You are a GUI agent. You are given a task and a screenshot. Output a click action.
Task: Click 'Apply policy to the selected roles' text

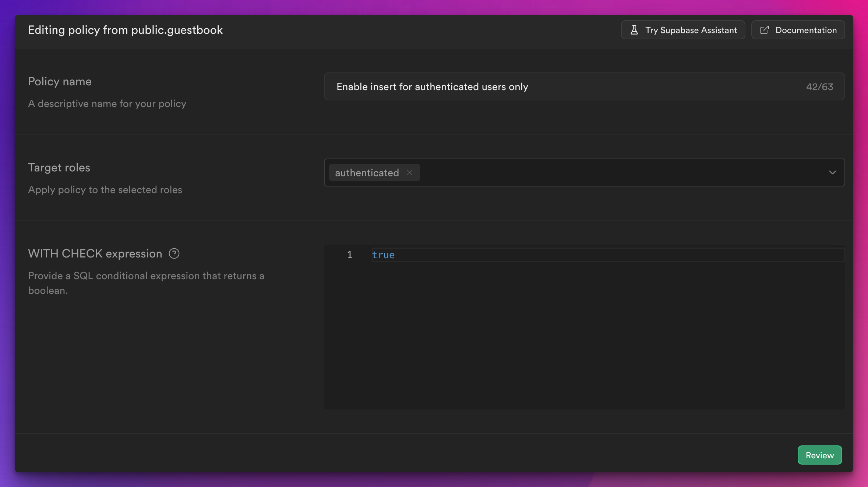point(105,190)
